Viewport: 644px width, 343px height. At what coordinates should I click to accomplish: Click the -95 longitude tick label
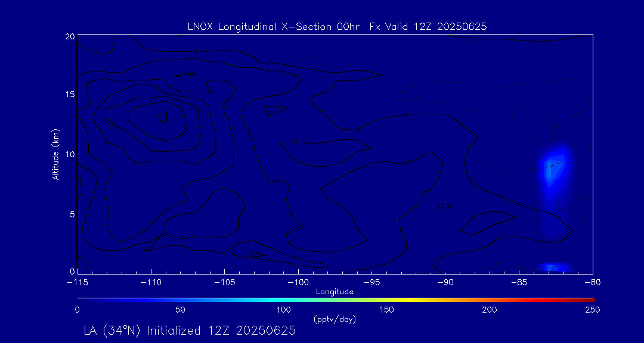coord(371,283)
